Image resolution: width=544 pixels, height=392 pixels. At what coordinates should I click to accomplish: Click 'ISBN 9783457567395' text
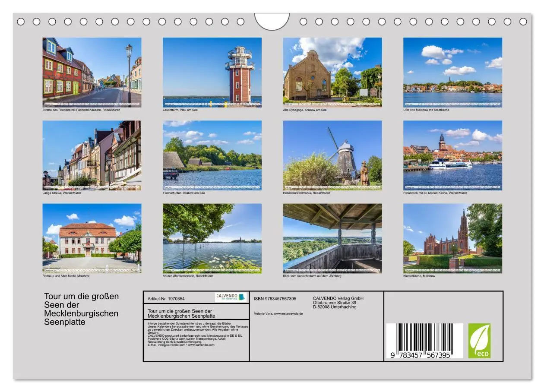coord(275,298)
